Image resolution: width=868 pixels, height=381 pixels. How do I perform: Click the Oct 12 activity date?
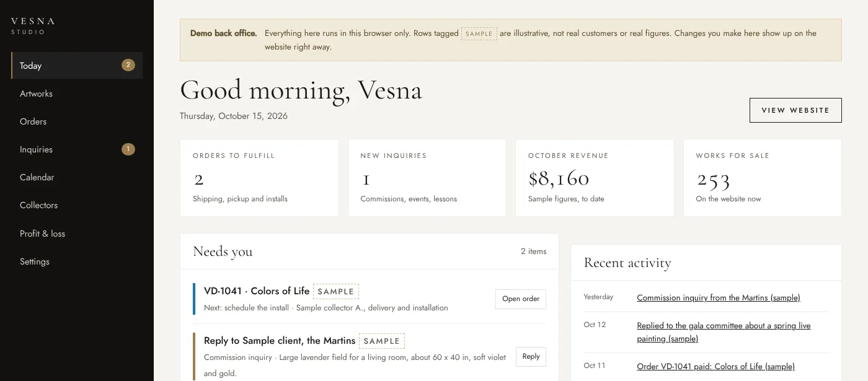(x=595, y=325)
